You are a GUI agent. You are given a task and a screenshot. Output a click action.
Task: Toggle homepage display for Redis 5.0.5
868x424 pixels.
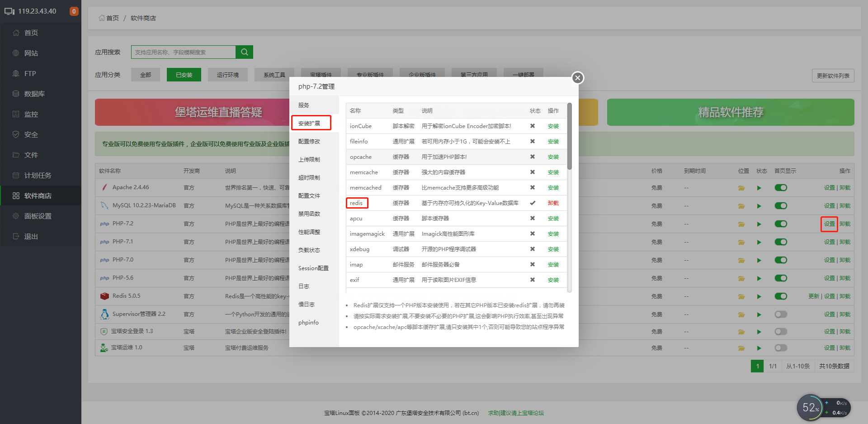pos(781,296)
